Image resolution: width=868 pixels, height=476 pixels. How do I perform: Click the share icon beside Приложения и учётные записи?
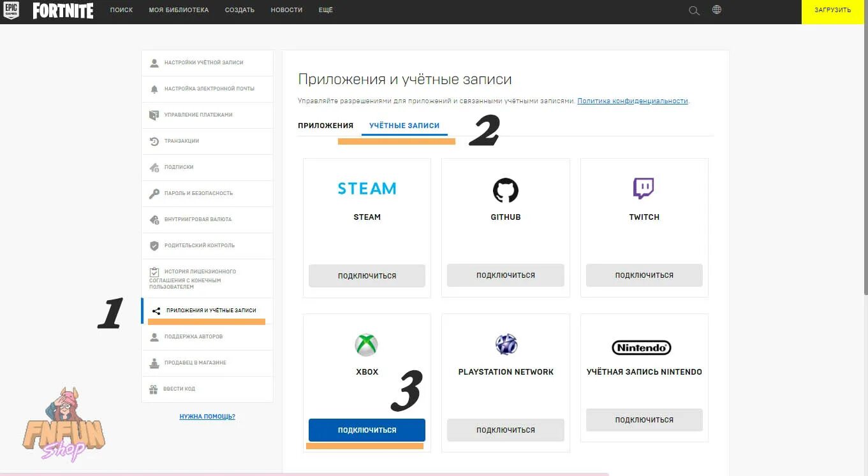click(x=156, y=311)
